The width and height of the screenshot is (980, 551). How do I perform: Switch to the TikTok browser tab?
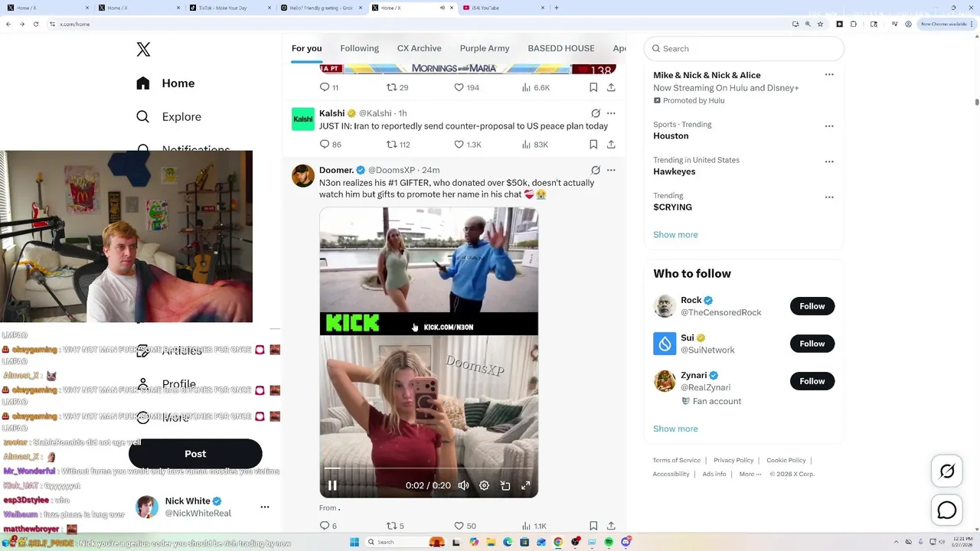pyautogui.click(x=230, y=8)
